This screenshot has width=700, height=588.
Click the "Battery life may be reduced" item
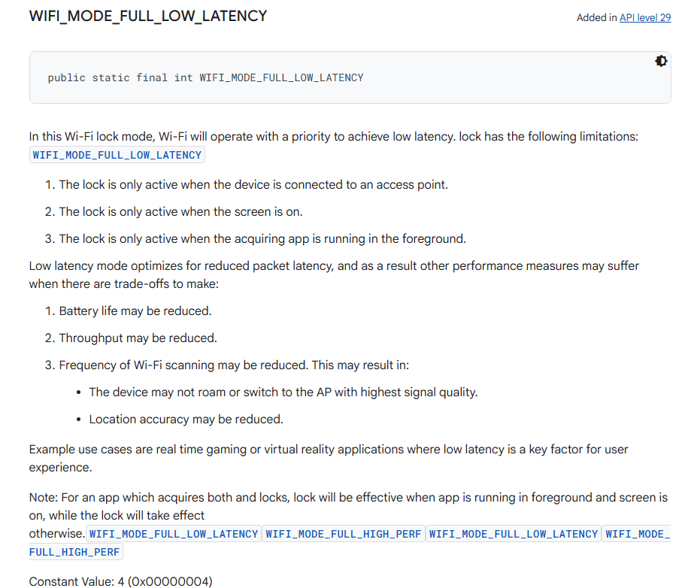[135, 311]
